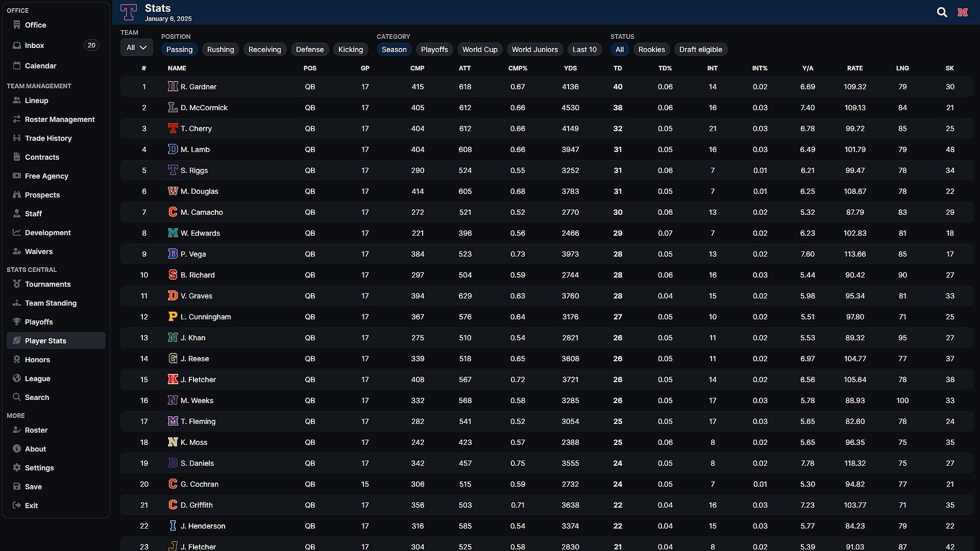The height and width of the screenshot is (551, 980).
Task: Enable the Playoffs category filter
Action: tap(434, 49)
